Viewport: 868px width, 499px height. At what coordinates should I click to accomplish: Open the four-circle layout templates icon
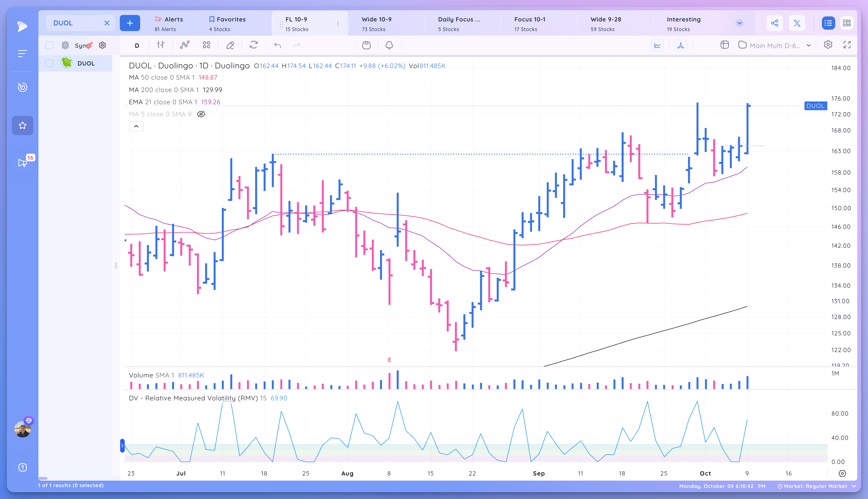point(206,45)
